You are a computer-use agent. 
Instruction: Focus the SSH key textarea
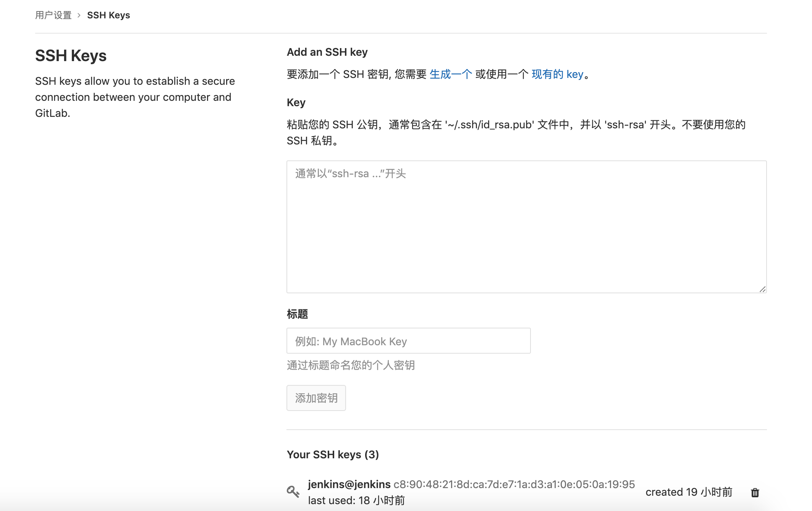click(x=526, y=227)
